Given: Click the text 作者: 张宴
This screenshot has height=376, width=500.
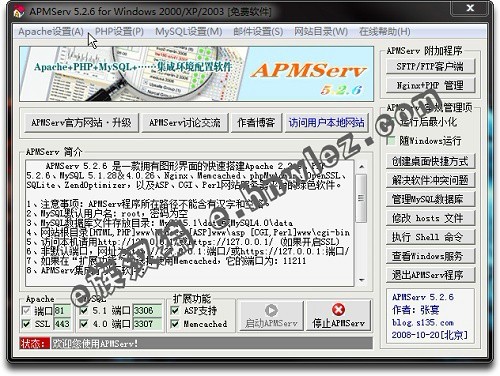Looking at the screenshot, I should click(416, 310).
